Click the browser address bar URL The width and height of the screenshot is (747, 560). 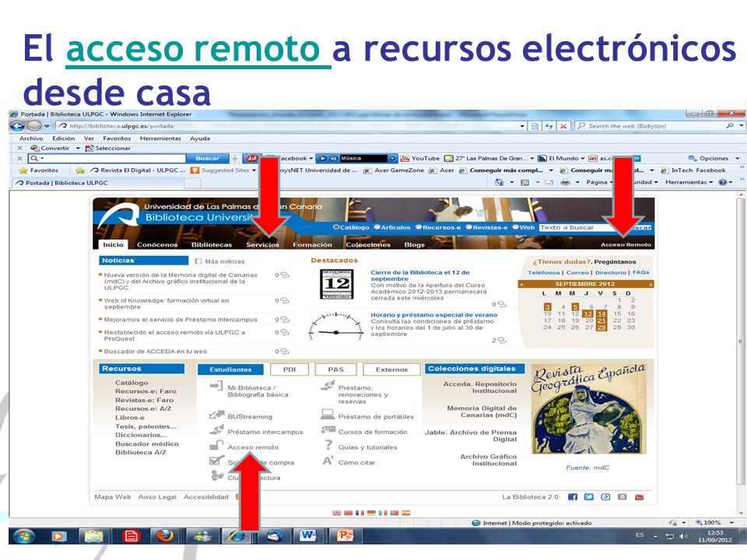(121, 126)
